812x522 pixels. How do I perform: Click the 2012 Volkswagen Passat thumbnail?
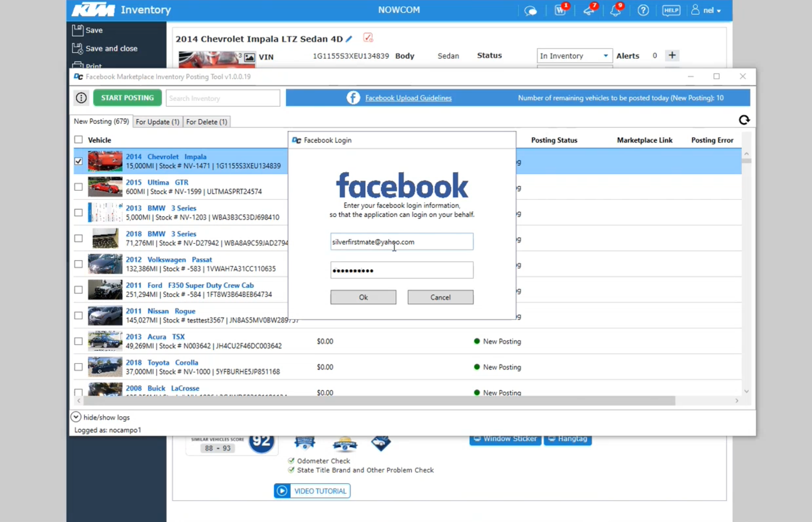tap(105, 264)
